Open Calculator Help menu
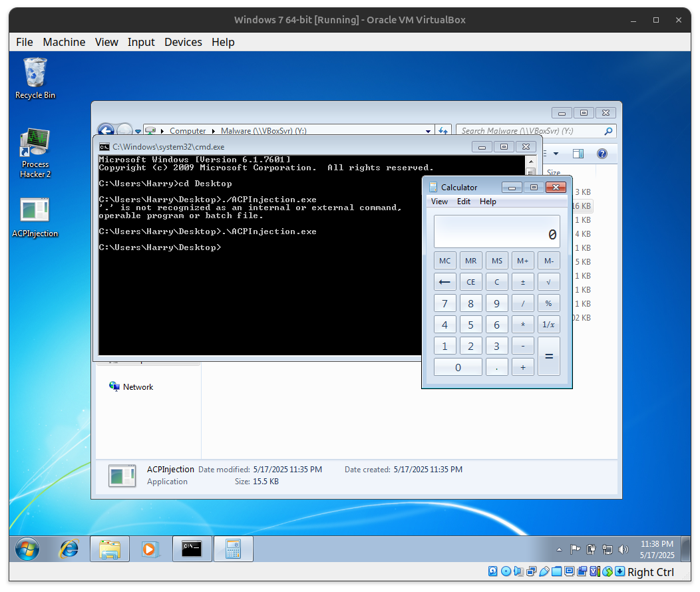Screen dimensions: 700x592 (488, 202)
